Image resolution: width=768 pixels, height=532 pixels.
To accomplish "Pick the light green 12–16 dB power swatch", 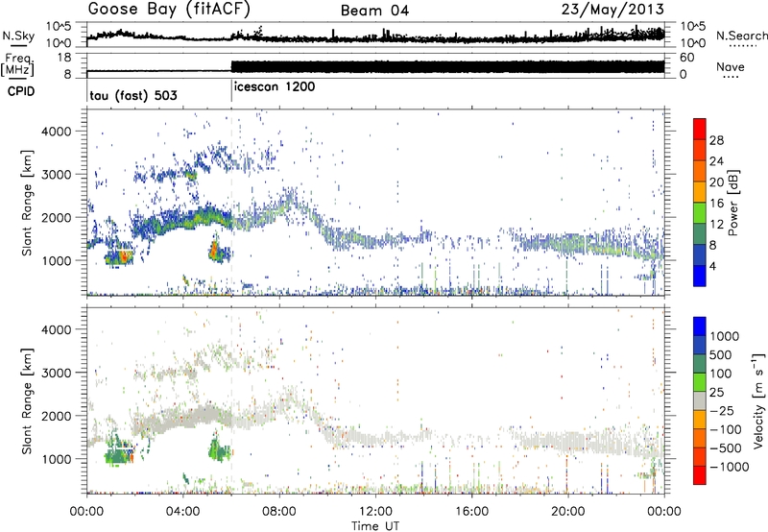I will (700, 213).
